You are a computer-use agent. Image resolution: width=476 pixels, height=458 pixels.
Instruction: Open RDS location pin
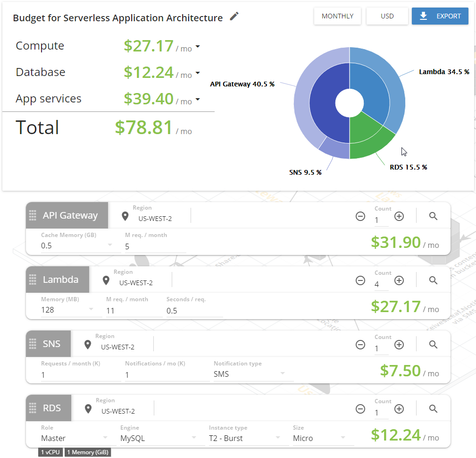(x=88, y=409)
